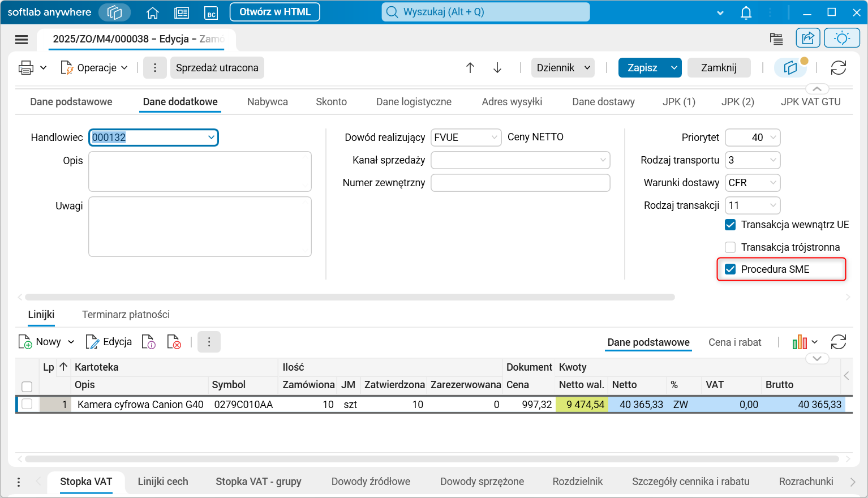Uncheck Transakcja wewnątrz UE checkbox

pyautogui.click(x=731, y=225)
